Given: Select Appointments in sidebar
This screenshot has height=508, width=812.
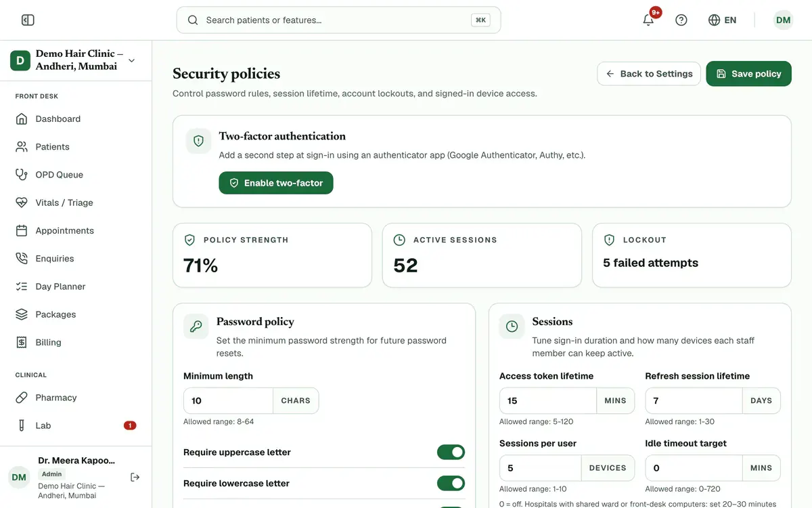Looking at the screenshot, I should click(x=76, y=231).
